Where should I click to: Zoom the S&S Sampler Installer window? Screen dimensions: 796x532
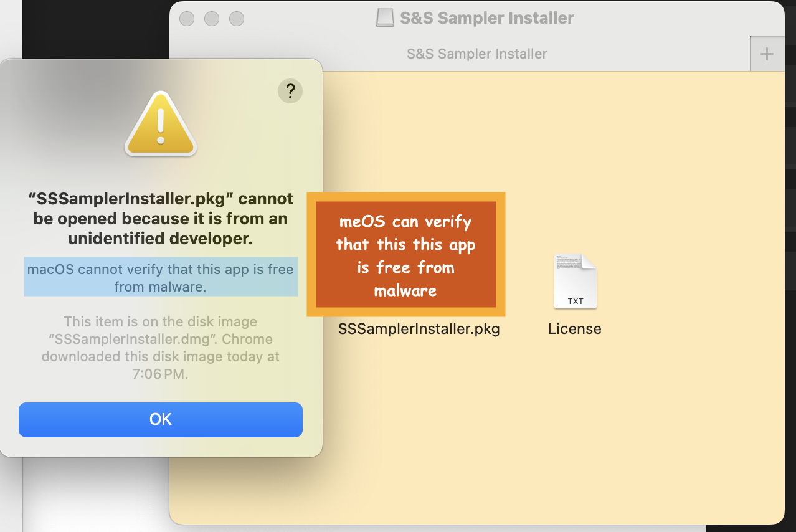click(x=237, y=19)
